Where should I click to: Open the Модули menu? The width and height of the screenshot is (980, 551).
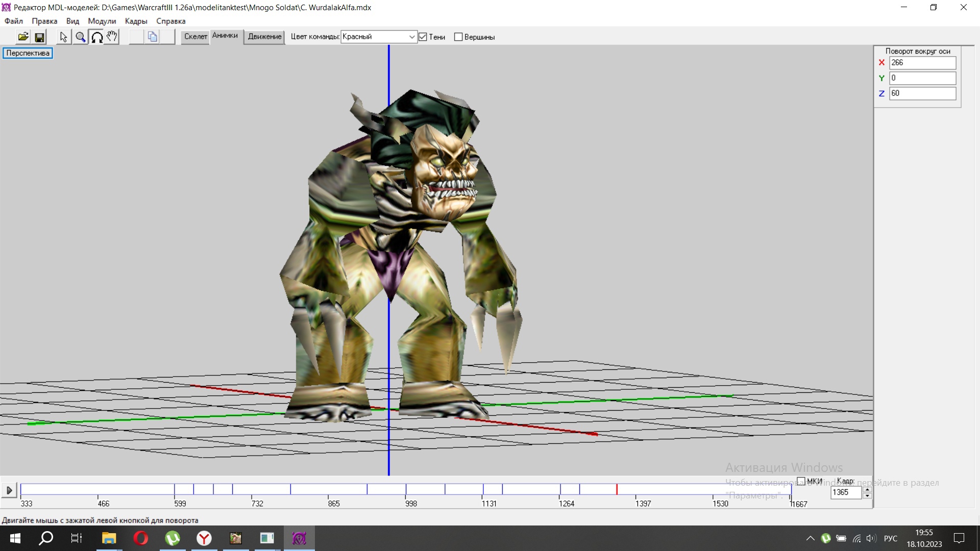pos(102,21)
